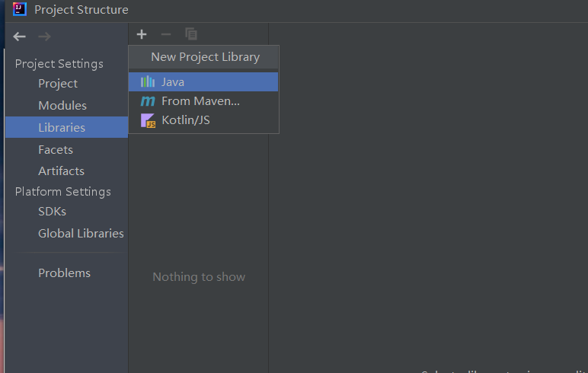The width and height of the screenshot is (588, 373).
Task: Click the back navigation arrow
Action: pos(20,37)
